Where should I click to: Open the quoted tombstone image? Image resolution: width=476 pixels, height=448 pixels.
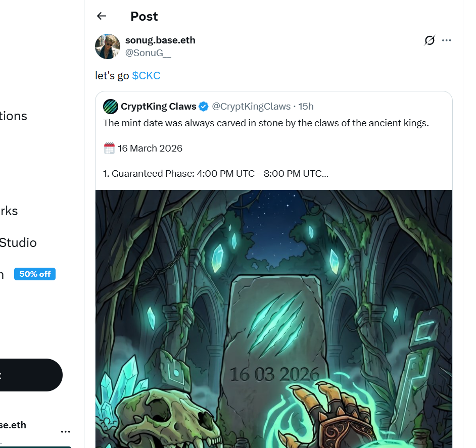click(x=274, y=319)
